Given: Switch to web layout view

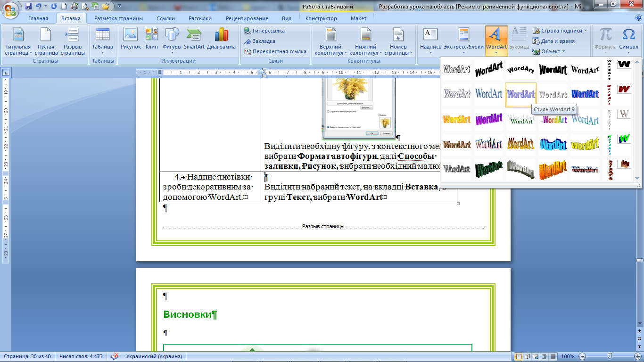Looking at the screenshot, I should 536,357.
